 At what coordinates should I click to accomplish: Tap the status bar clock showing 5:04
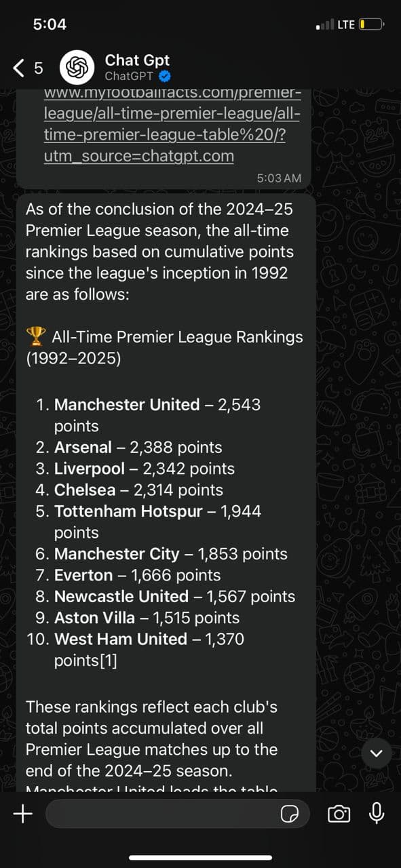(50, 24)
